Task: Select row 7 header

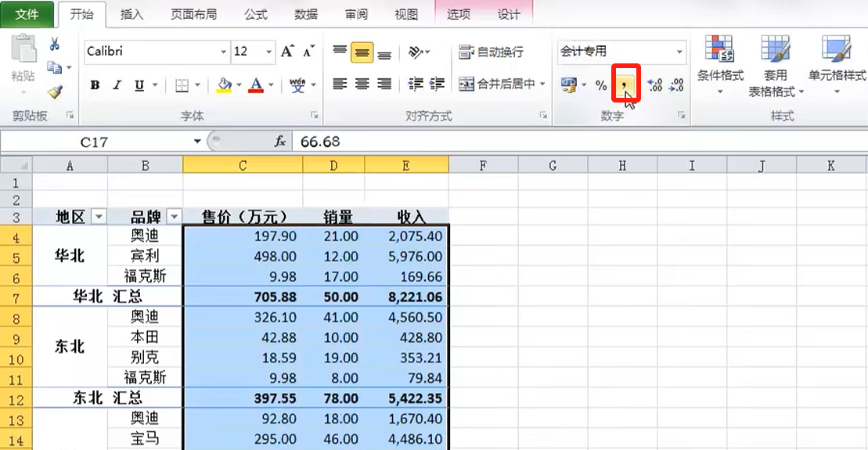Action: 16,298
